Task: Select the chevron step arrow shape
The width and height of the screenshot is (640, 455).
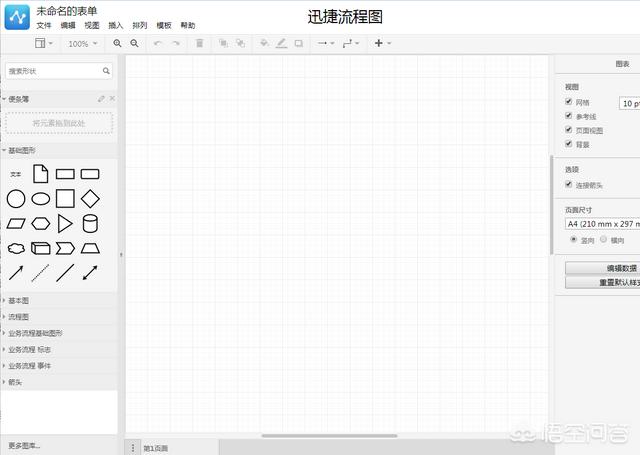Action: coord(65,248)
